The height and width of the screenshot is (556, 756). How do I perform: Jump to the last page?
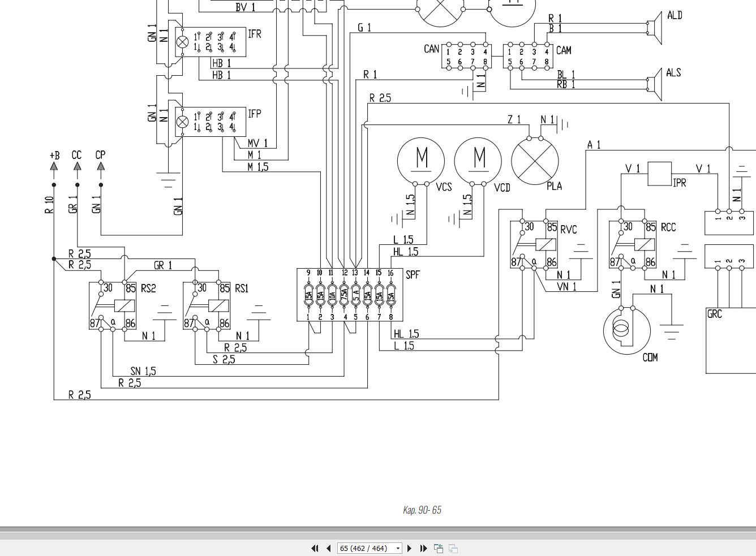[x=423, y=548]
